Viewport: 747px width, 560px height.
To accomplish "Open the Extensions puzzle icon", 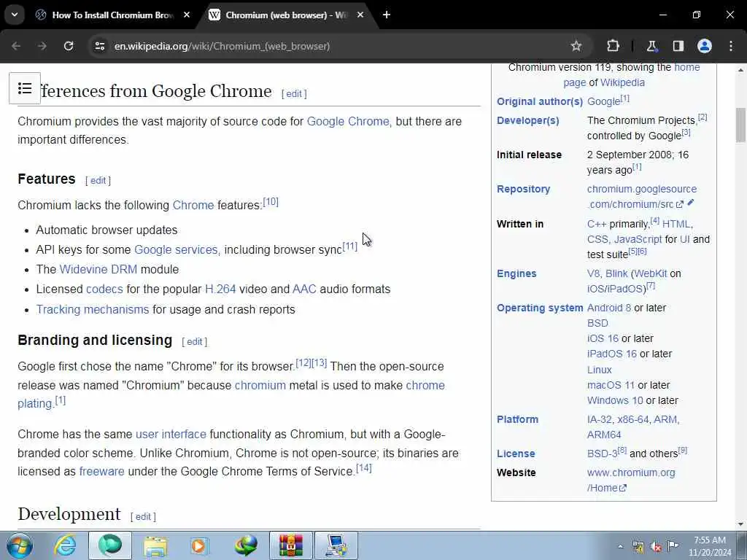I will 613,46.
